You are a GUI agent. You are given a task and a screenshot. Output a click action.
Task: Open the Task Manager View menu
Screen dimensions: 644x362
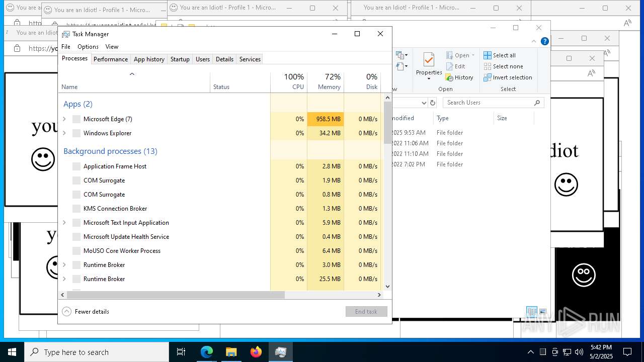pyautogui.click(x=112, y=47)
